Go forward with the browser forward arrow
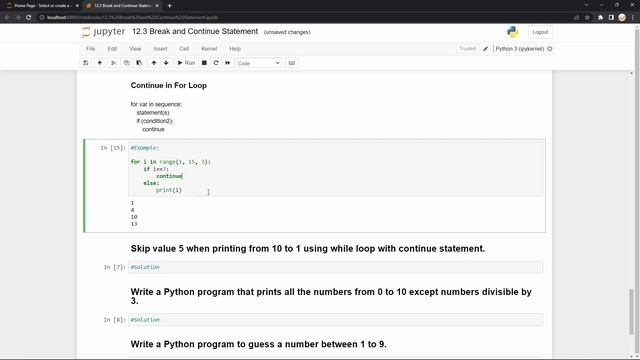Screen dimensions: 640x360 [x=18, y=18]
